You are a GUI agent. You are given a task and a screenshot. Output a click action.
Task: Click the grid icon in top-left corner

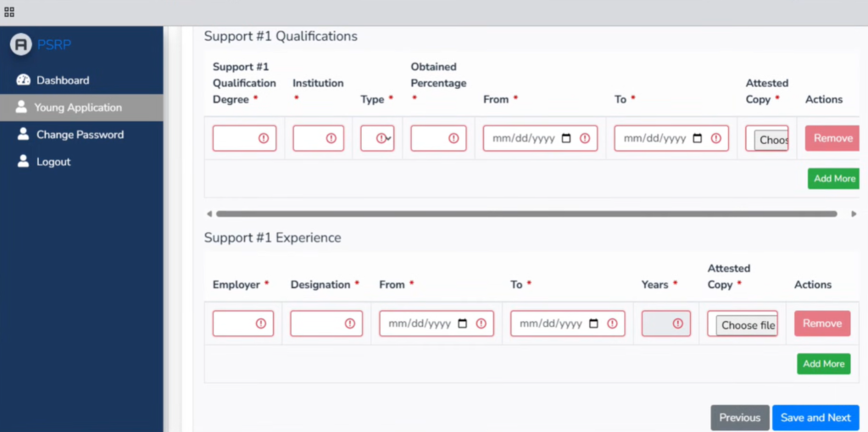[x=9, y=12]
